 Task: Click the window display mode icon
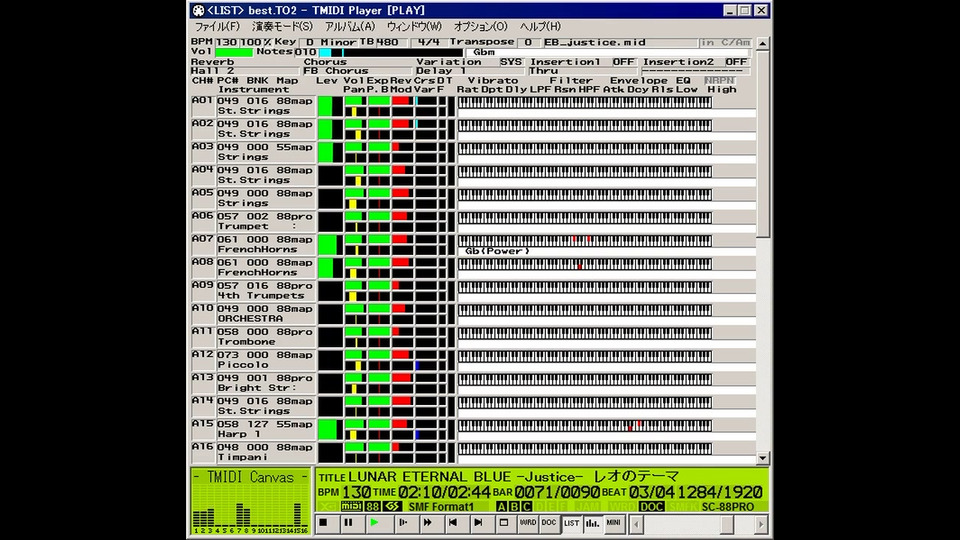click(x=504, y=523)
